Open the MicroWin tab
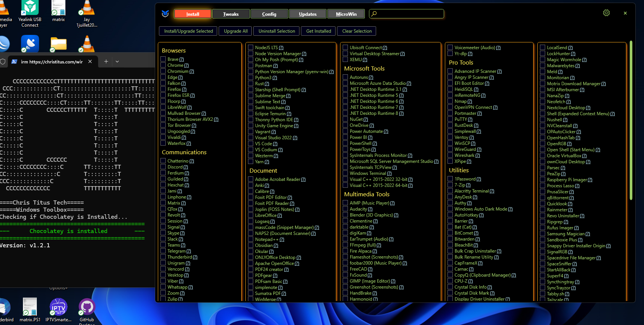644x325 pixels. 346,14
